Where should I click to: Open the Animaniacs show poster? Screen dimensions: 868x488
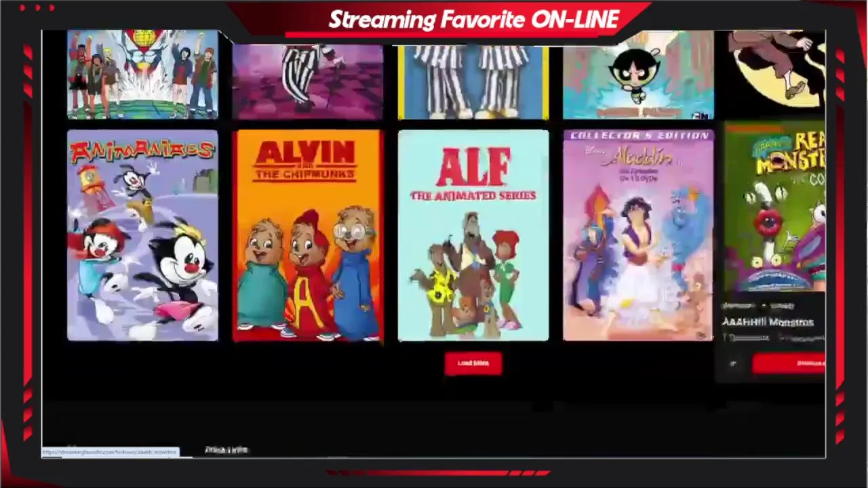(142, 235)
